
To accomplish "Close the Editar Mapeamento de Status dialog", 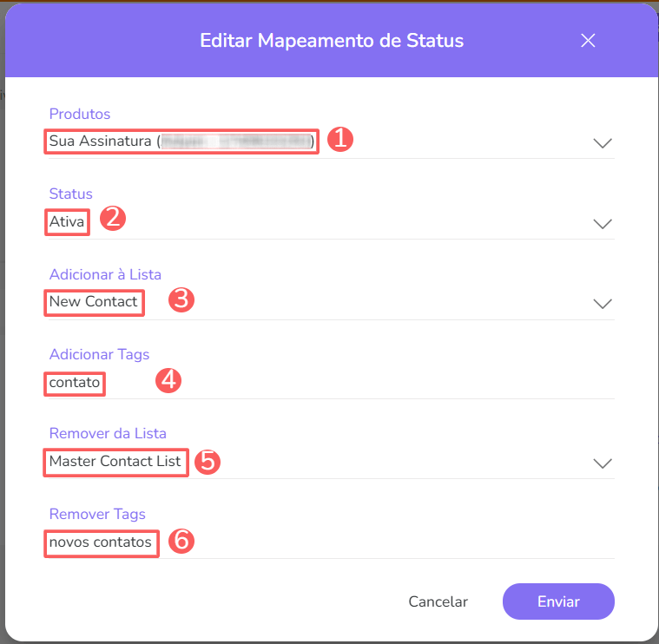I will 589,41.
